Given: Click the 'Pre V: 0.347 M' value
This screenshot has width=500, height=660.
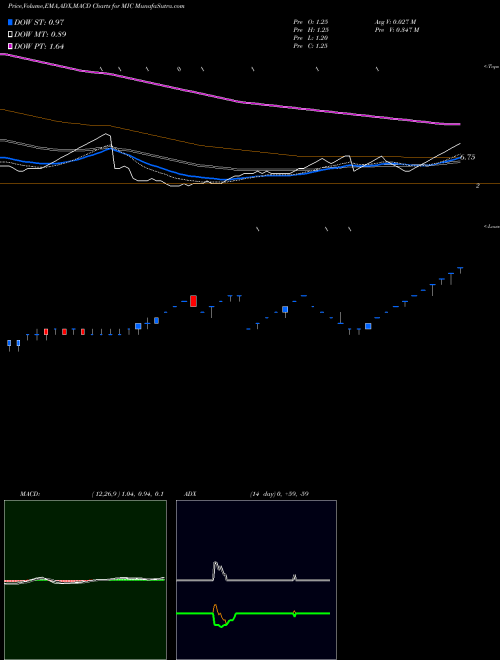Looking at the screenshot, I should (x=397, y=30).
